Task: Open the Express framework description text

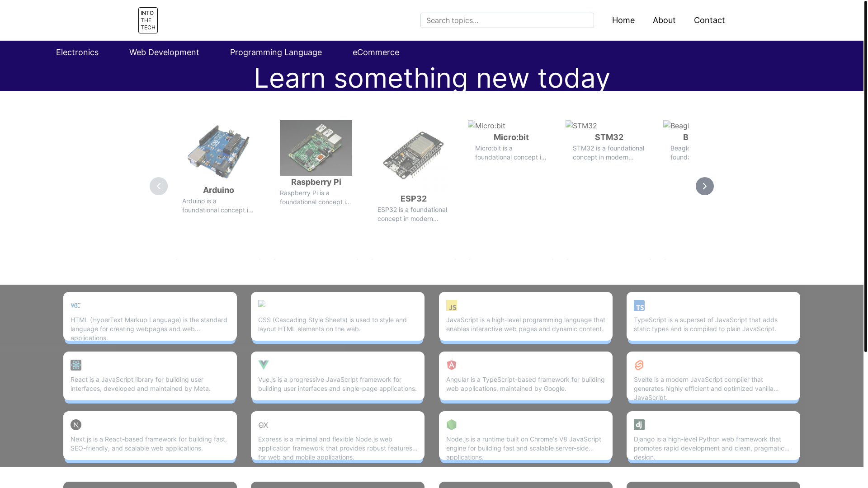Action: [337, 448]
